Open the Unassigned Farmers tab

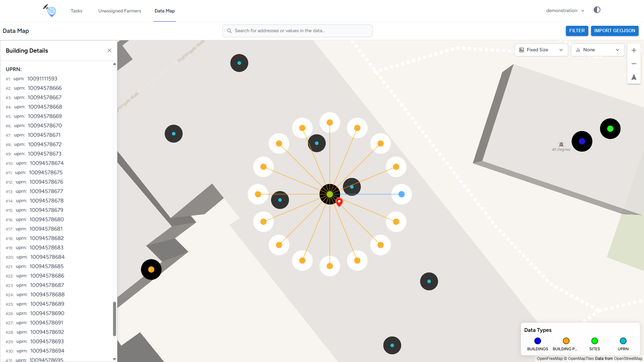click(120, 11)
